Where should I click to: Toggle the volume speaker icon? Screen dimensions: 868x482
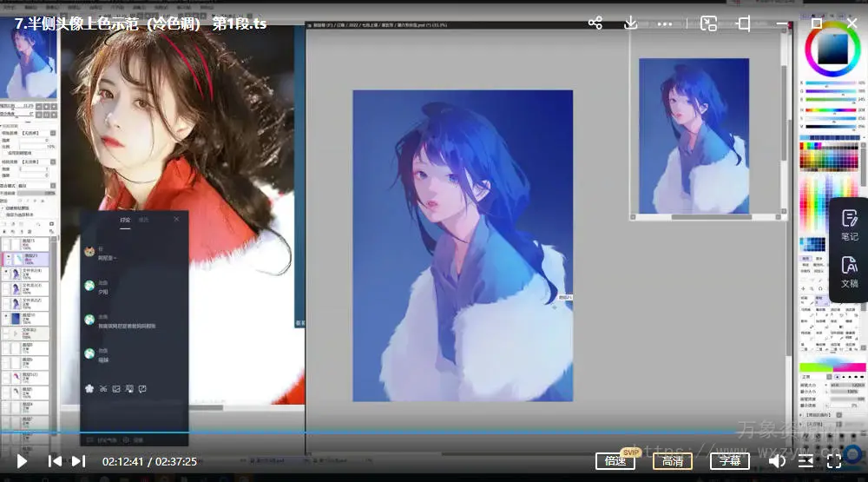(777, 461)
